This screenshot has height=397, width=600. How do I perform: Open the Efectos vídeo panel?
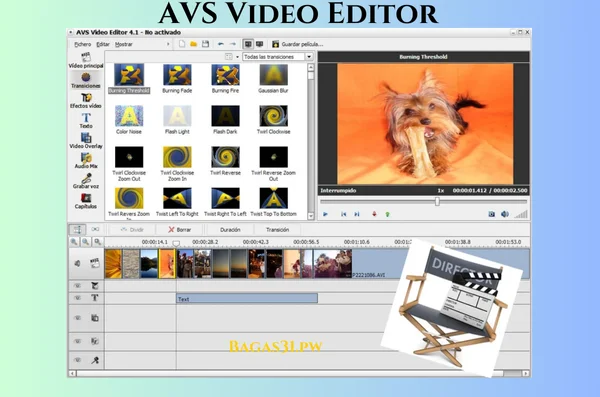tap(86, 101)
